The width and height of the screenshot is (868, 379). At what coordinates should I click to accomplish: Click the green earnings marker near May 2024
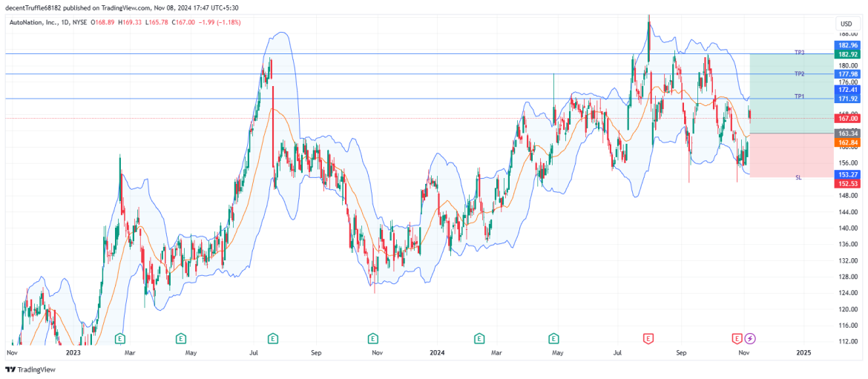tap(554, 338)
